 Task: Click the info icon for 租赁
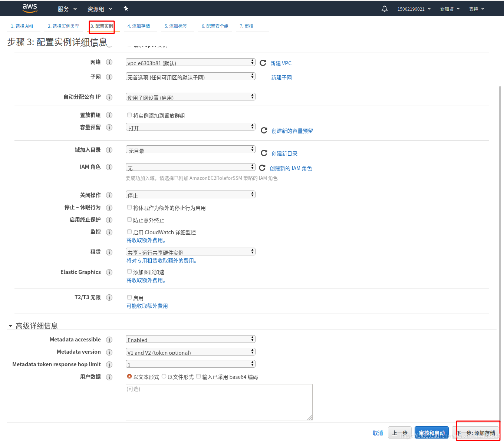[x=109, y=252]
